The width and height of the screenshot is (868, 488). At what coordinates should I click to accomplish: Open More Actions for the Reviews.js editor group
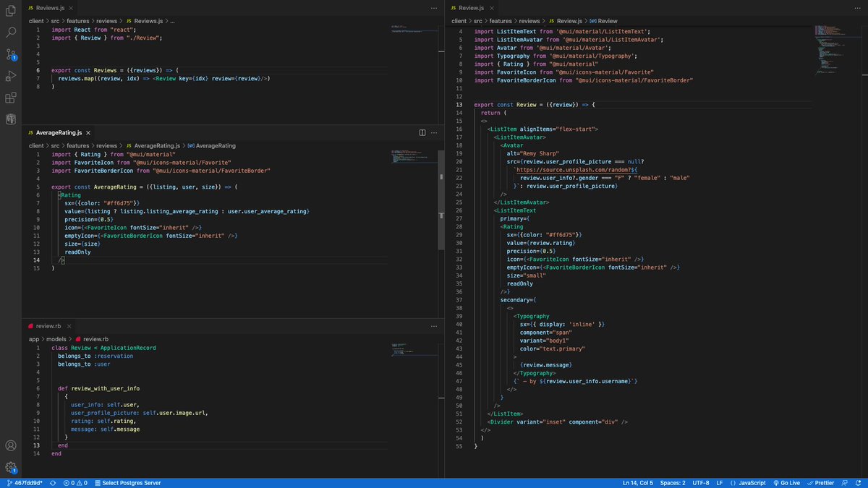[x=434, y=7]
